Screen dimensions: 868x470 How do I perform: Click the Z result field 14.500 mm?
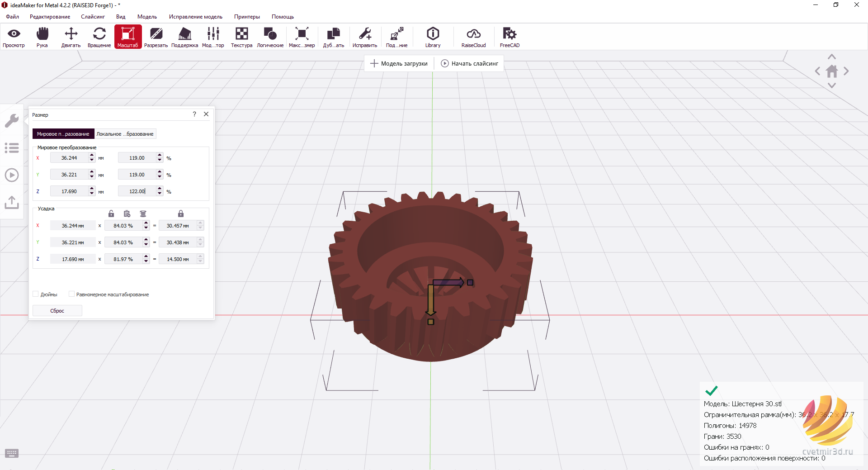[178, 259]
